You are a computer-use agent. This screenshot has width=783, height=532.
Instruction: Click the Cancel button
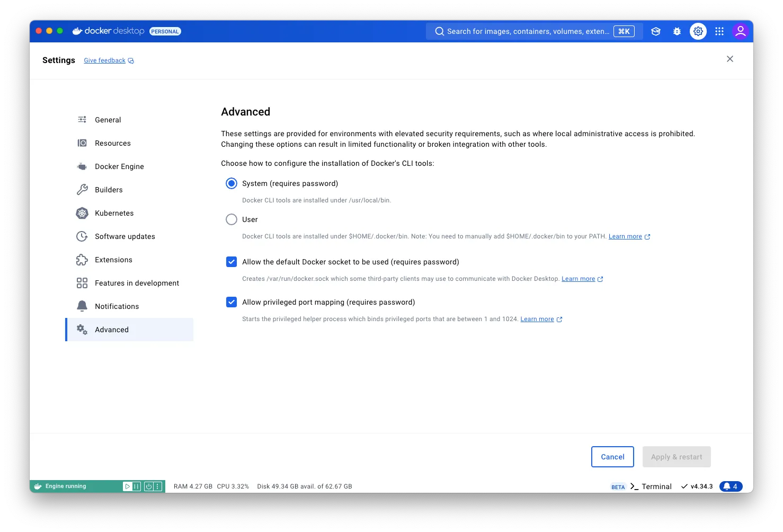tap(612, 457)
